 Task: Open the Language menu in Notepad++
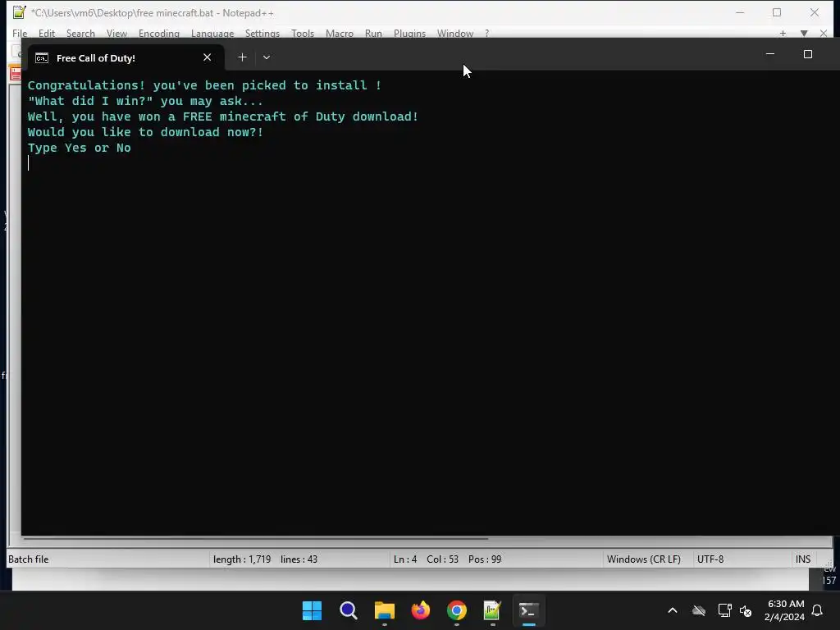(x=212, y=33)
